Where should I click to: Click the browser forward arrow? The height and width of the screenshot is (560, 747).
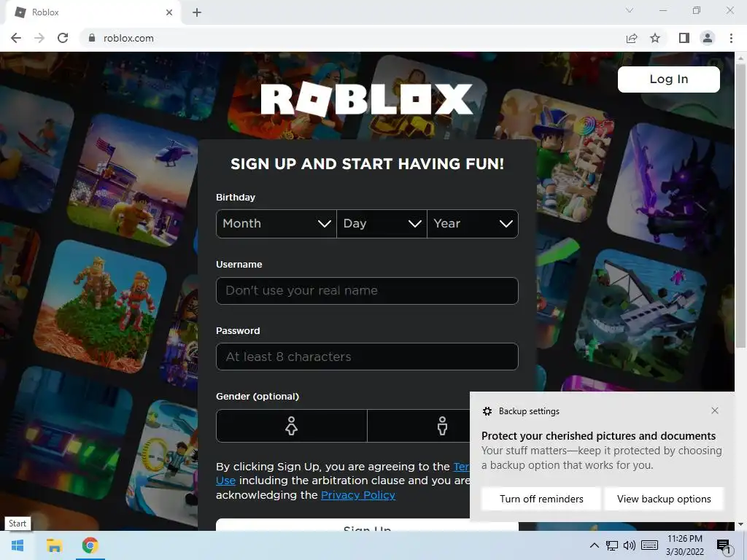(x=39, y=38)
